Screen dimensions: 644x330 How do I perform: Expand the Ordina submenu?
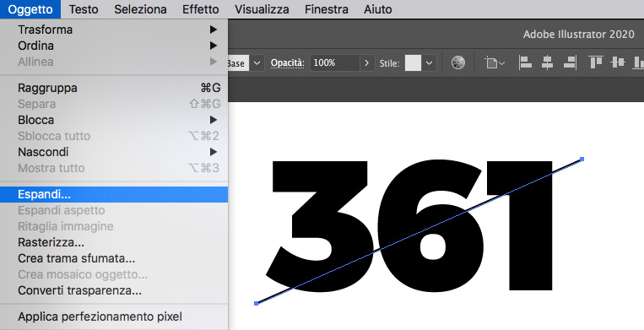114,46
